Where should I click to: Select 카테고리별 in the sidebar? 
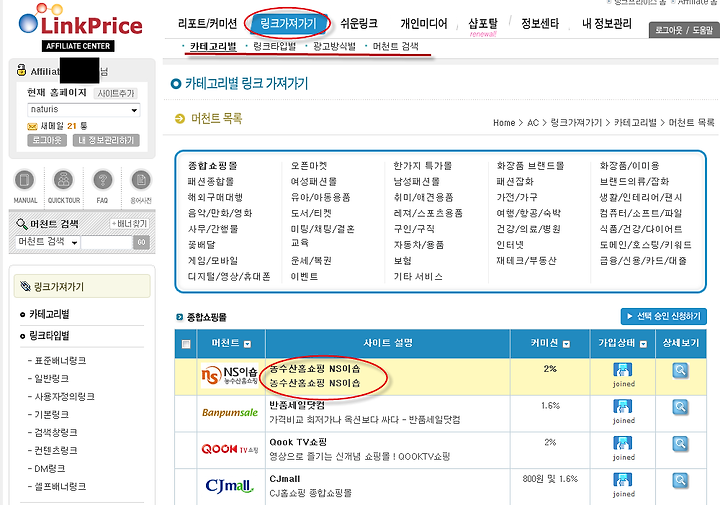pyautogui.click(x=49, y=314)
